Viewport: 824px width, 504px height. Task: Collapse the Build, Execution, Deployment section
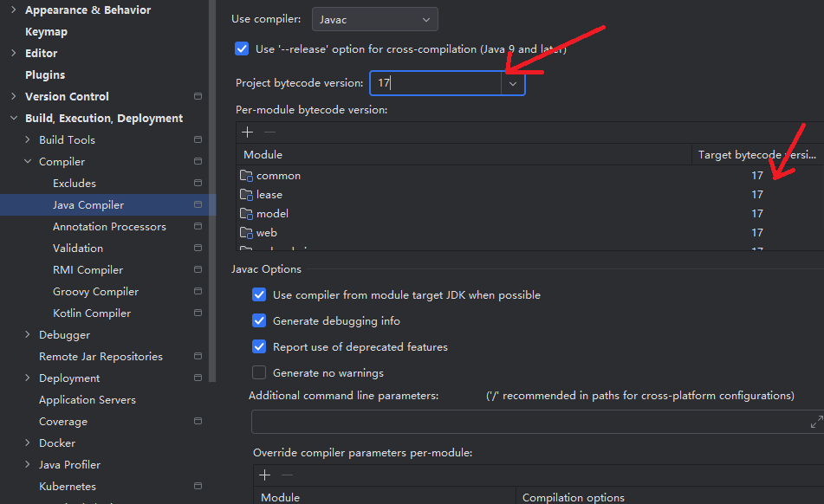click(14, 118)
